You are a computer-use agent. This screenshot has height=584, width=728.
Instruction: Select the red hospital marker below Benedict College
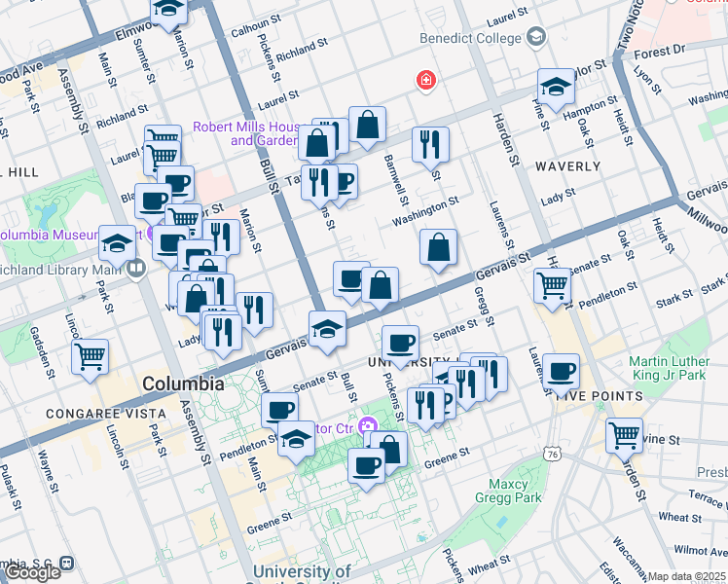[425, 81]
